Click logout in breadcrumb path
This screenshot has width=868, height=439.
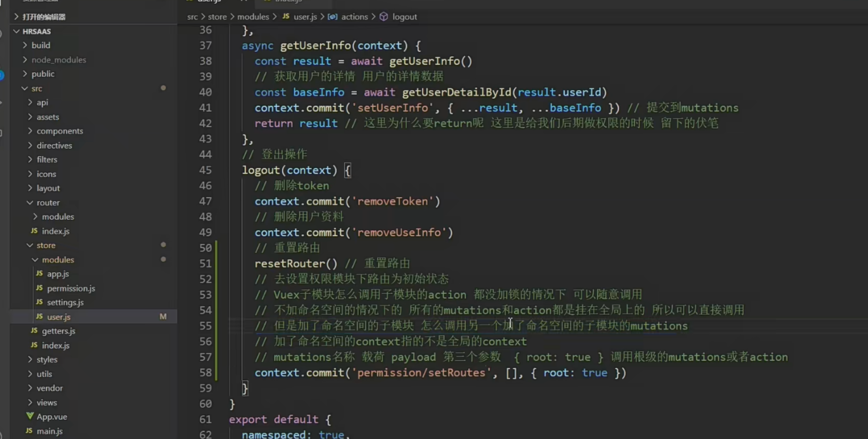click(404, 17)
